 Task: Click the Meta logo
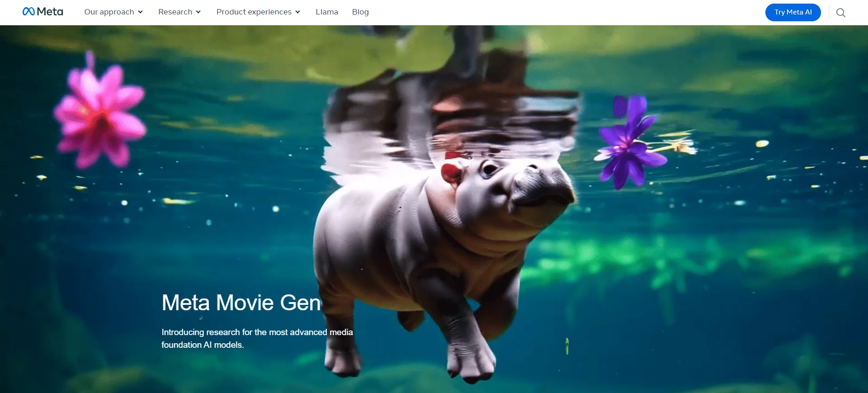click(x=43, y=12)
